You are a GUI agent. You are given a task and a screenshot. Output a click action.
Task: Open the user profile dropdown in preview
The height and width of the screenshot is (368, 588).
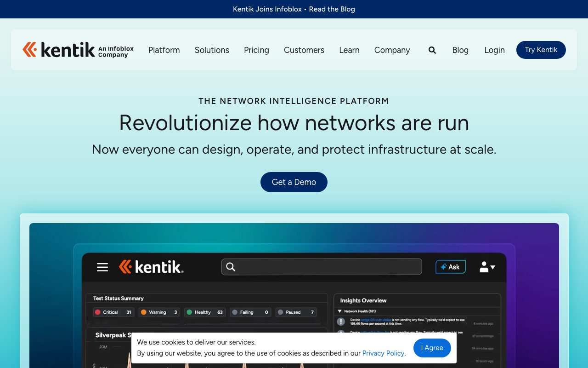click(487, 267)
